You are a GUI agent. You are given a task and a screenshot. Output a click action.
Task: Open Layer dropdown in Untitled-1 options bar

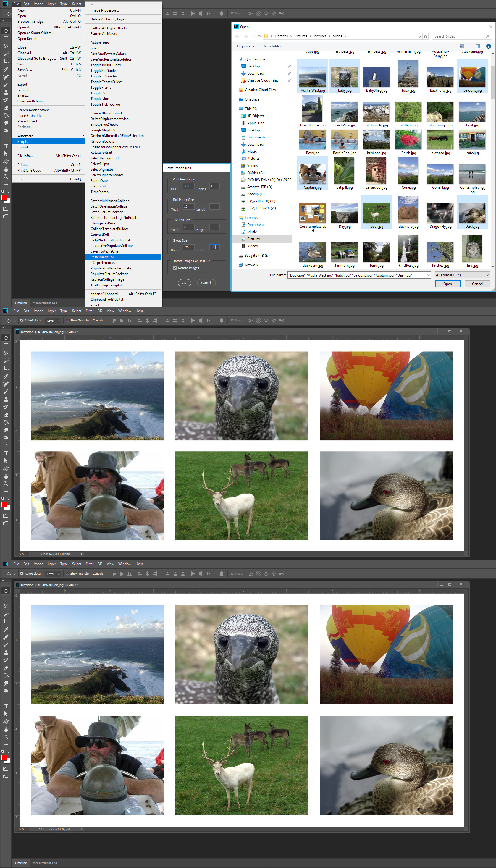(x=53, y=321)
